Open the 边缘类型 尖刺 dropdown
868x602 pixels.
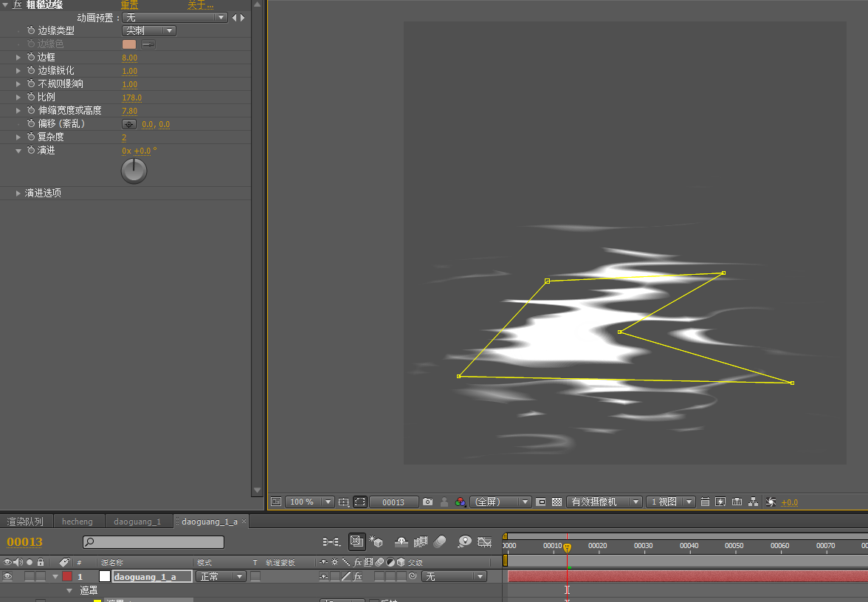[x=149, y=30]
